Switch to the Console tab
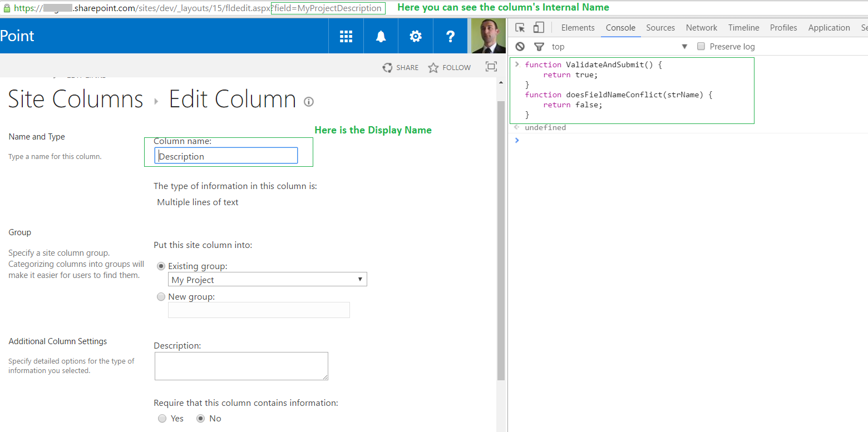The image size is (868, 432). (620, 28)
